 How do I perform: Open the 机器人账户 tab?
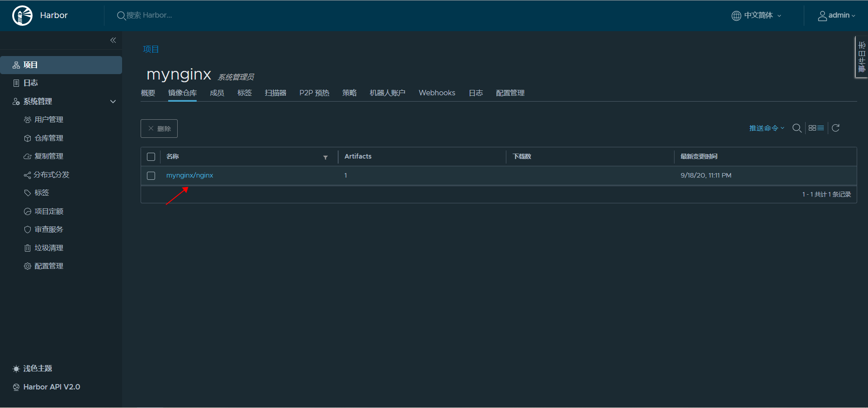click(387, 93)
